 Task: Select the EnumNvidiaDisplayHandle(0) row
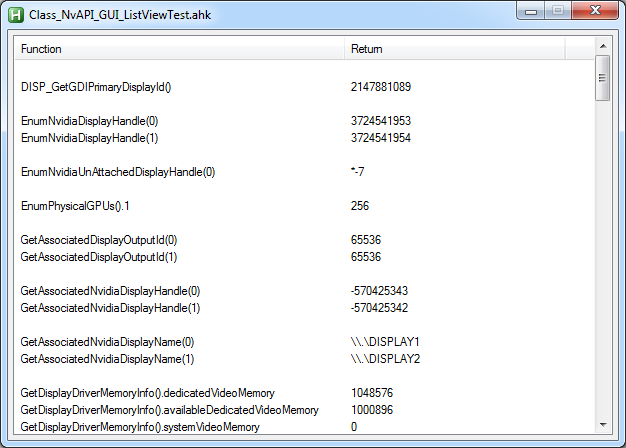coord(304,121)
